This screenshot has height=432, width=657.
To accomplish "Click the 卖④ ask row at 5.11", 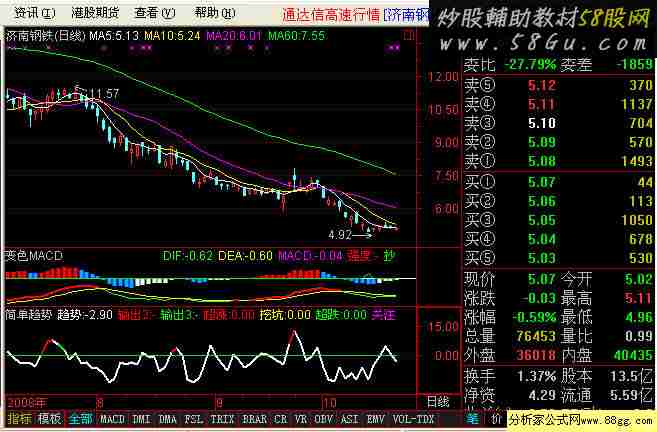I will coord(559,104).
